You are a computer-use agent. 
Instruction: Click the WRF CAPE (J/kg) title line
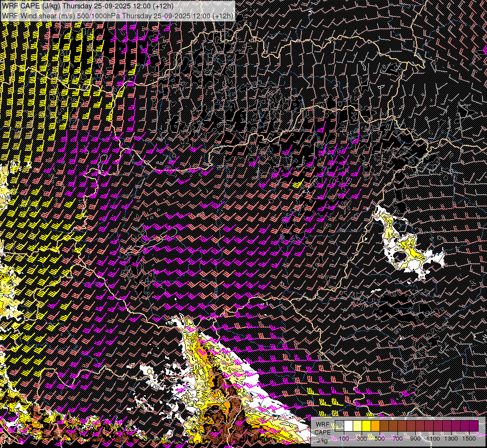88,6
